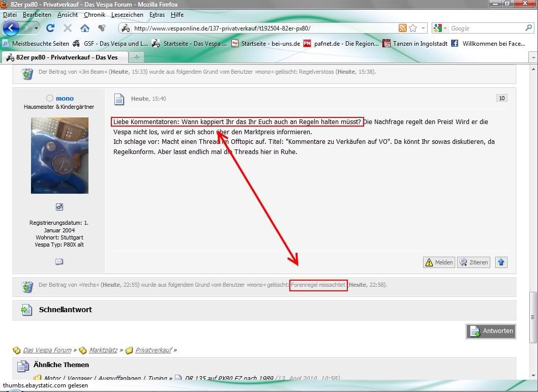The height and width of the screenshot is (392, 538).
Task: Click the trash icon beside Vechs deleted post
Action: pos(27,287)
